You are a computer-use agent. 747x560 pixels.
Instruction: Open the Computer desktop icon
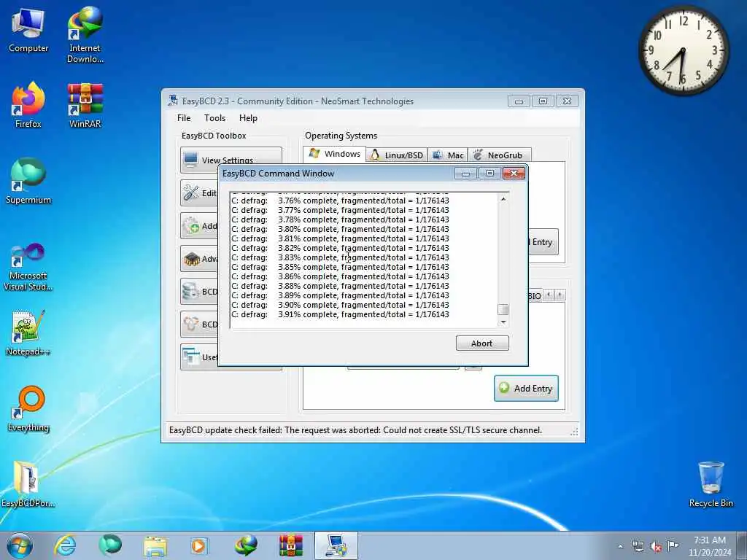[28, 31]
